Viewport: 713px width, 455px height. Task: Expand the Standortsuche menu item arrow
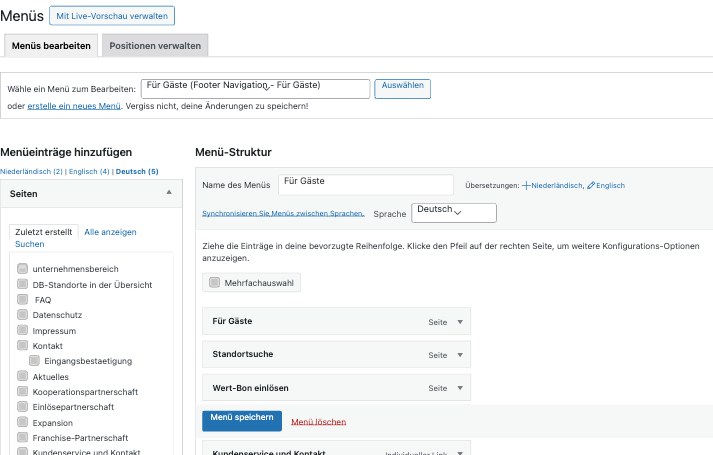pyautogui.click(x=460, y=355)
